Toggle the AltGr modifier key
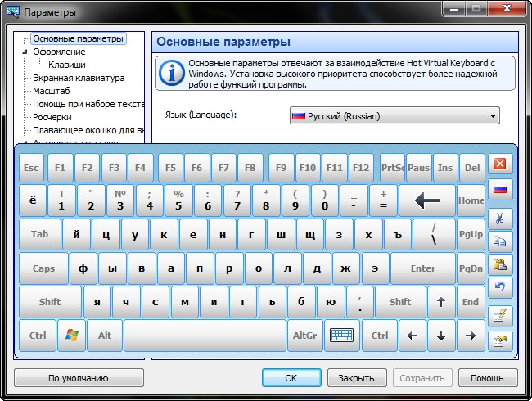Viewport: 532px width, 401px height. 304,336
